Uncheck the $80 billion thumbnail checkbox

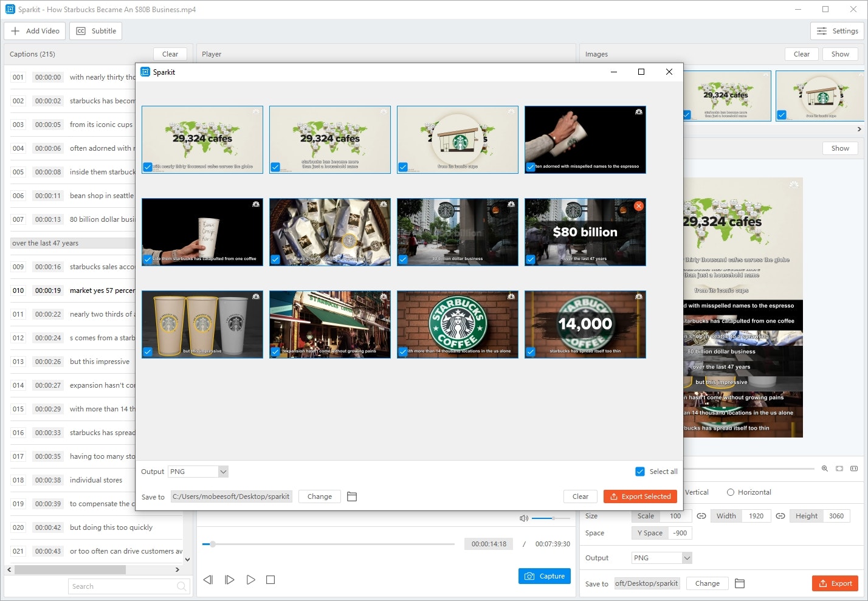[x=531, y=259]
